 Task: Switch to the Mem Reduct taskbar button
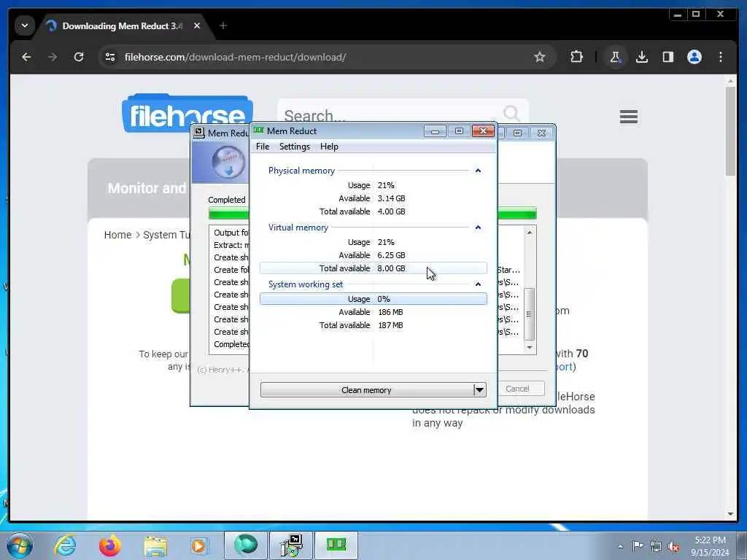(x=336, y=545)
